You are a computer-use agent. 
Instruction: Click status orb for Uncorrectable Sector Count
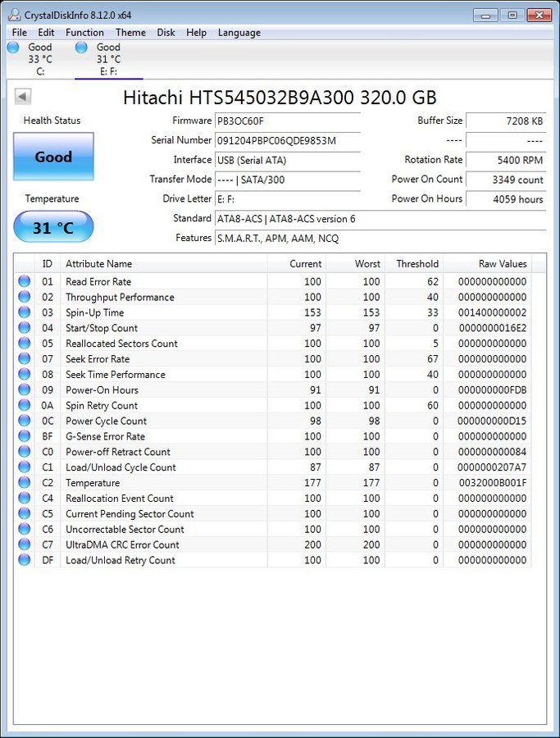(24, 530)
